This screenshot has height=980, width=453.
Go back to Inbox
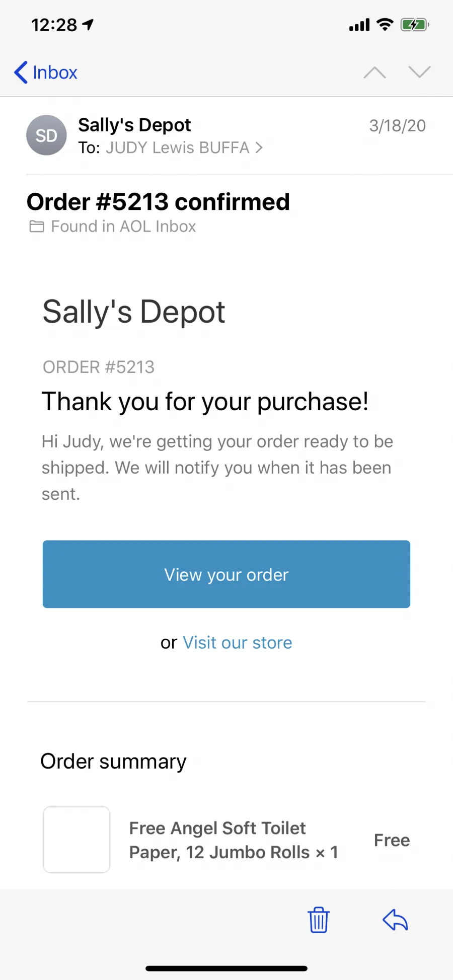point(46,72)
